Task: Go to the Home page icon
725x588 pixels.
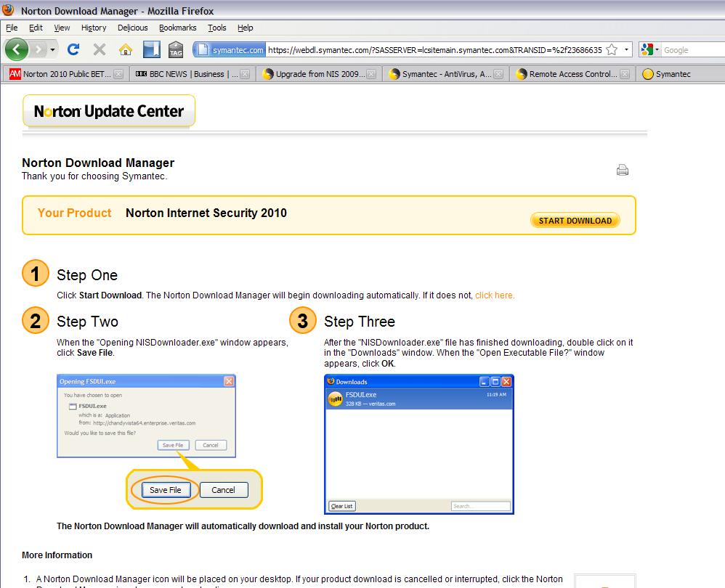Action: point(125,49)
